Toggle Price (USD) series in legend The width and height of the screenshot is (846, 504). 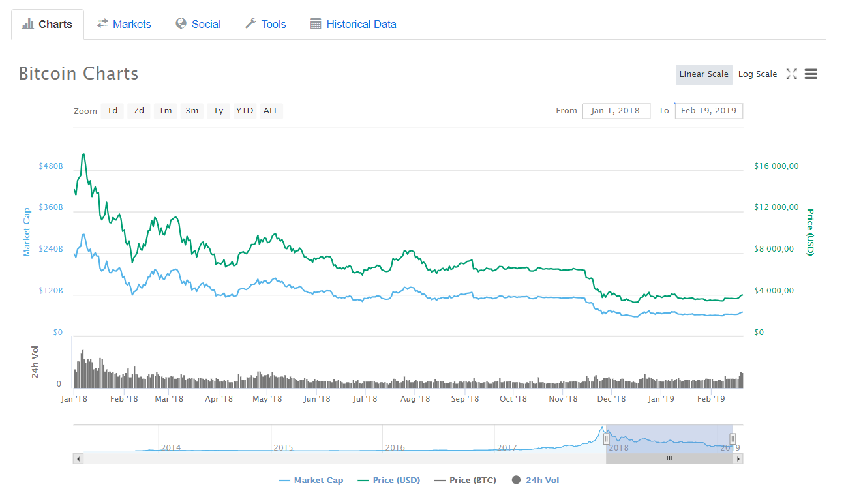[x=389, y=481]
